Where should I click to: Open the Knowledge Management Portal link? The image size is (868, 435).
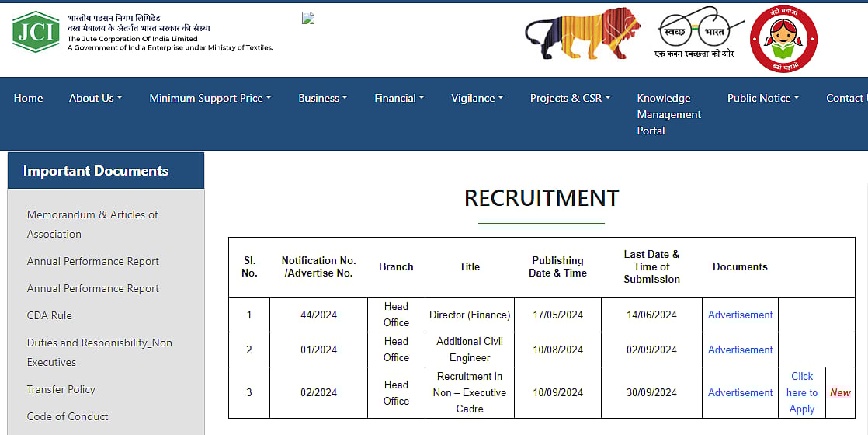click(x=668, y=114)
